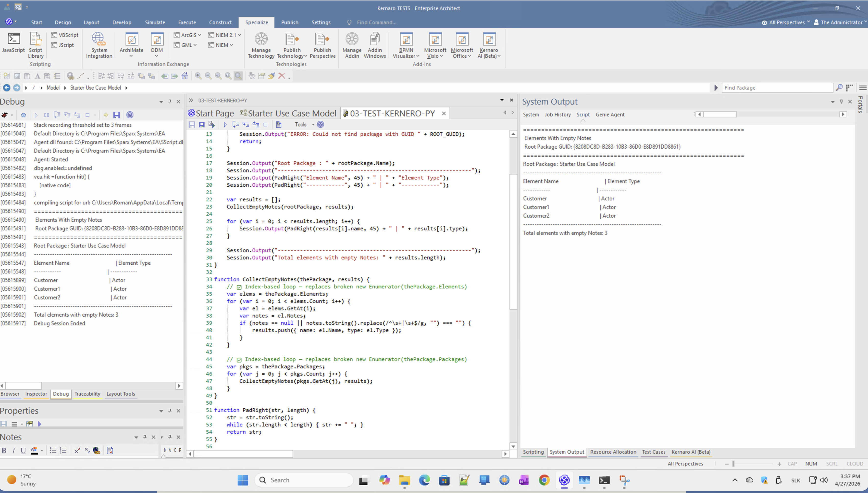The width and height of the screenshot is (868, 493).
Task: Close the 03-TEST-KERNERO-PY tab
Action: [444, 113]
